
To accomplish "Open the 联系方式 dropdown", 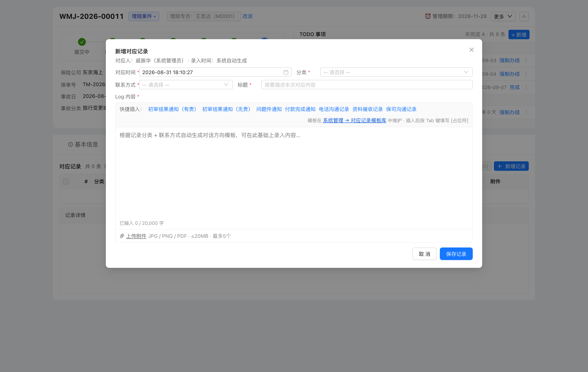I will point(186,85).
